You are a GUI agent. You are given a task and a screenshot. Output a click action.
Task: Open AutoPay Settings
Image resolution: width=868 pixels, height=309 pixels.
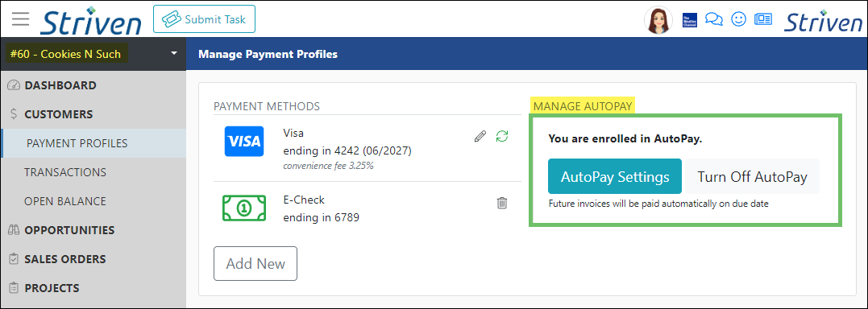615,177
